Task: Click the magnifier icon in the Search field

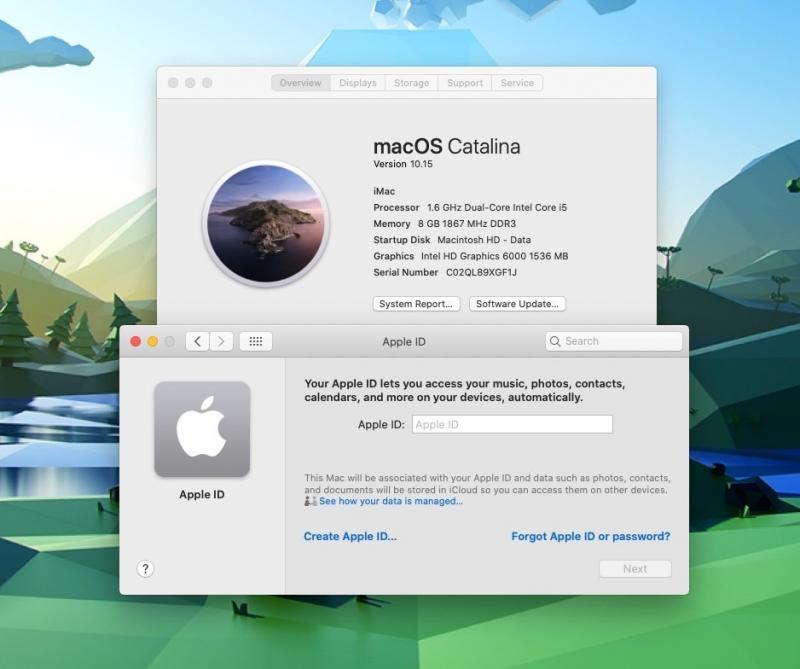Action: coord(555,341)
